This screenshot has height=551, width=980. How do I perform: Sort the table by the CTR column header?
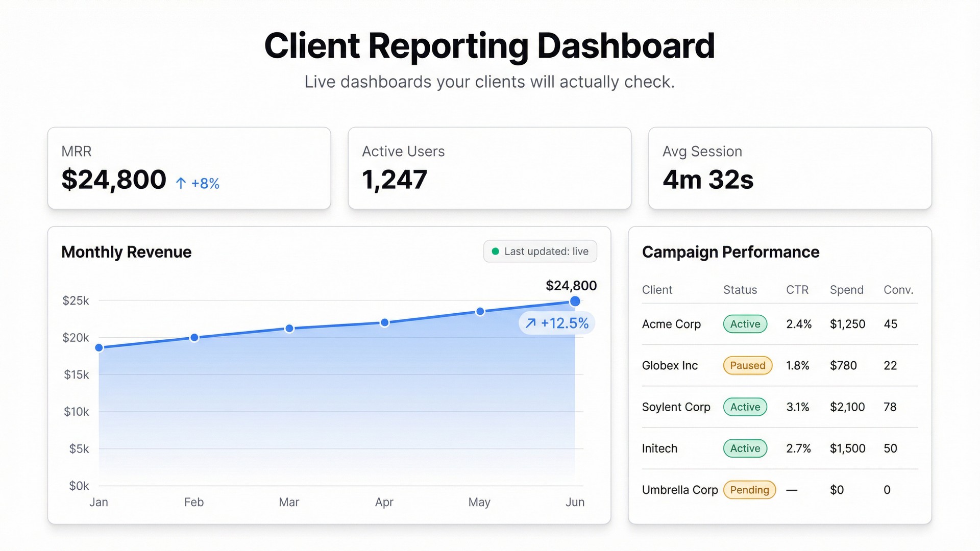click(x=797, y=290)
